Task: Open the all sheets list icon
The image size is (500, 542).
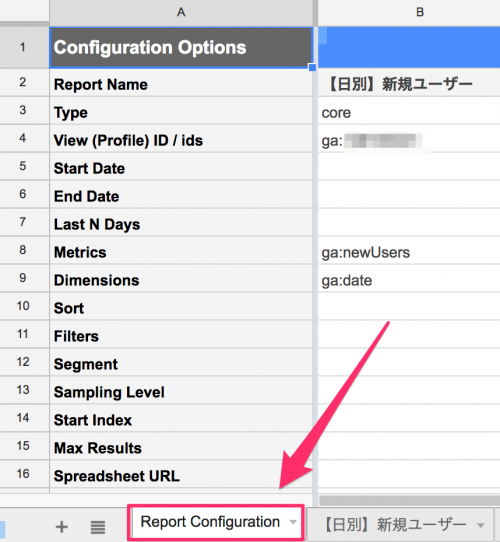Action: [98, 527]
